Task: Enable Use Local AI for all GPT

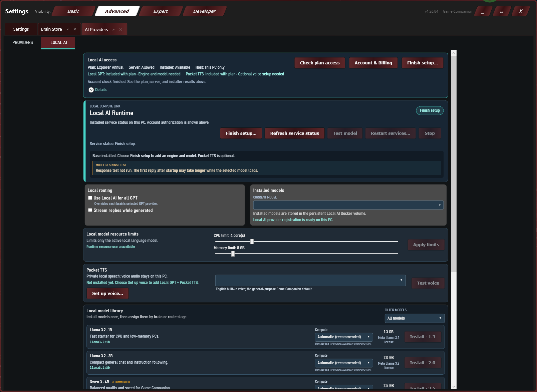Action: coord(90,198)
